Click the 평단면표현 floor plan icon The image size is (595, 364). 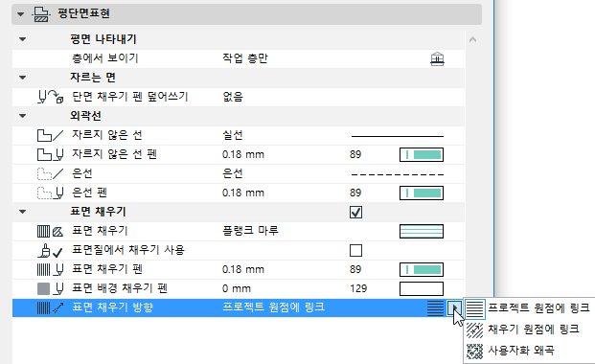pos(40,14)
